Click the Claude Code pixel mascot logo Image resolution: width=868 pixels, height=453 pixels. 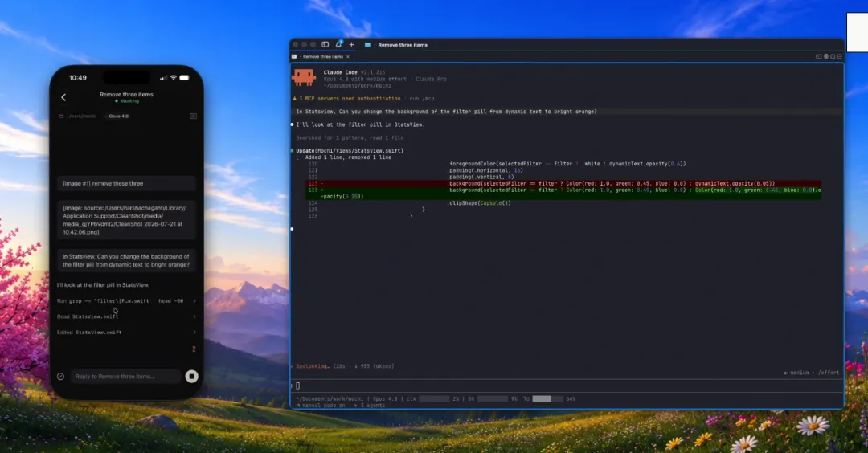tap(304, 77)
